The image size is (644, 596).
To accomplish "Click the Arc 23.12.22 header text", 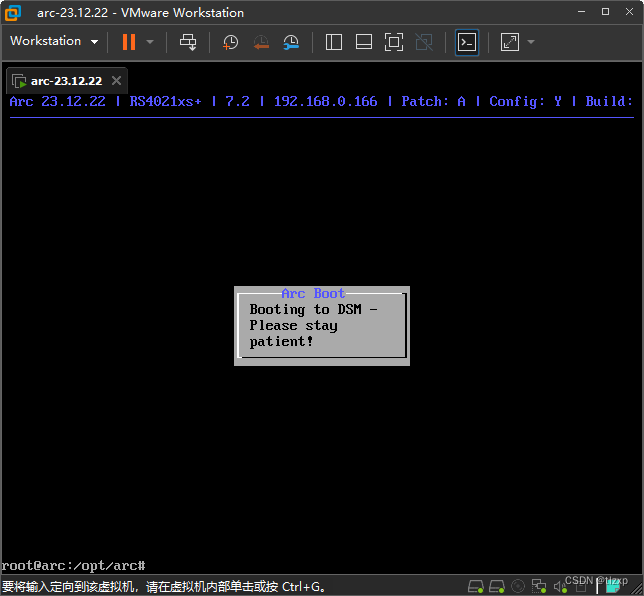I will [x=58, y=101].
